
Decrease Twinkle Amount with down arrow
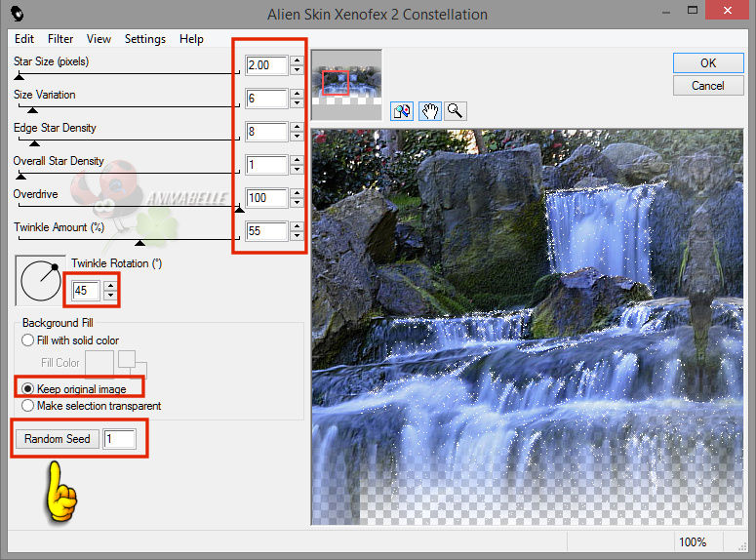point(297,236)
